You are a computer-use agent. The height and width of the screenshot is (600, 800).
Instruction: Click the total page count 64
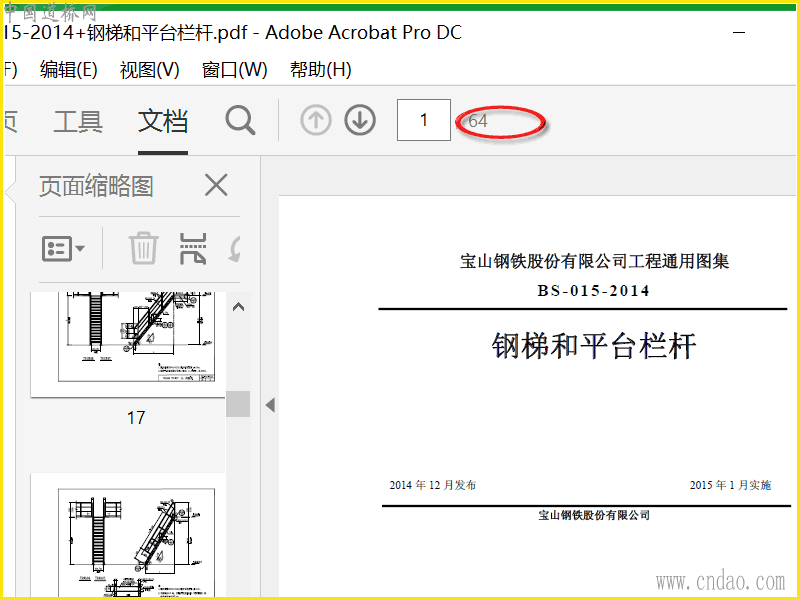click(478, 121)
